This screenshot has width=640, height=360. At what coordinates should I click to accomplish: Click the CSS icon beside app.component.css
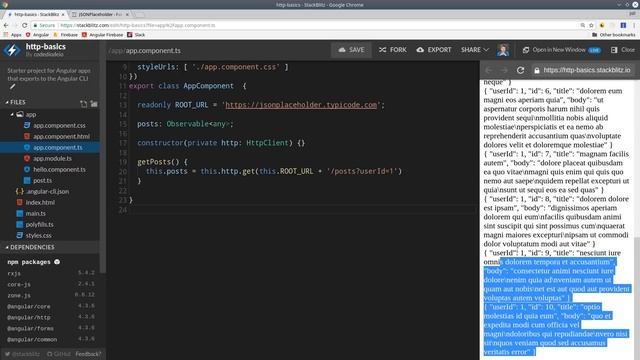tap(27, 125)
